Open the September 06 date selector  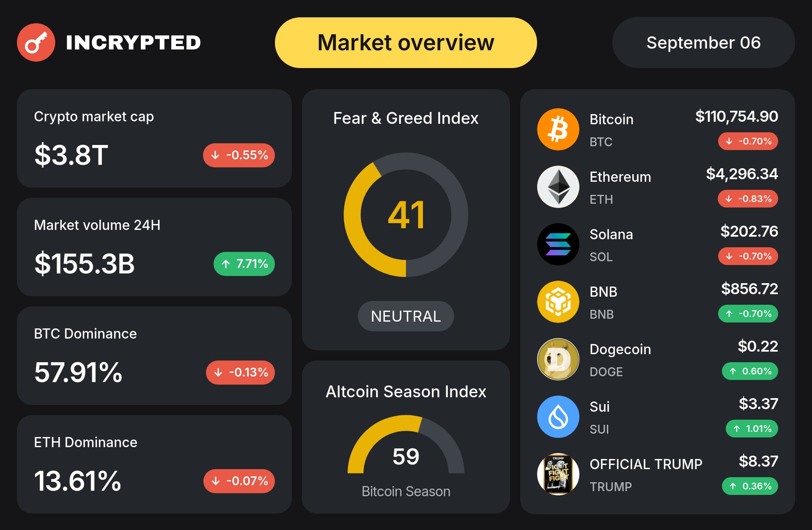(703, 43)
